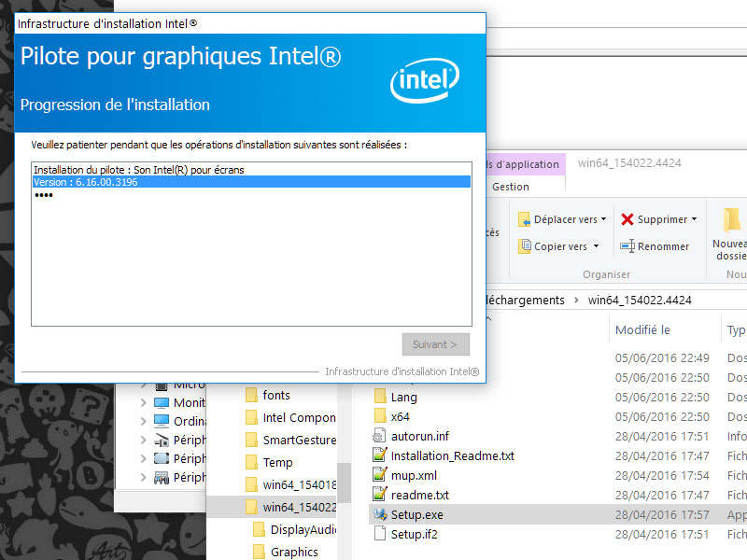The image size is (747, 560).
Task: Click the folder tree scrollbar thumb
Action: [344, 483]
